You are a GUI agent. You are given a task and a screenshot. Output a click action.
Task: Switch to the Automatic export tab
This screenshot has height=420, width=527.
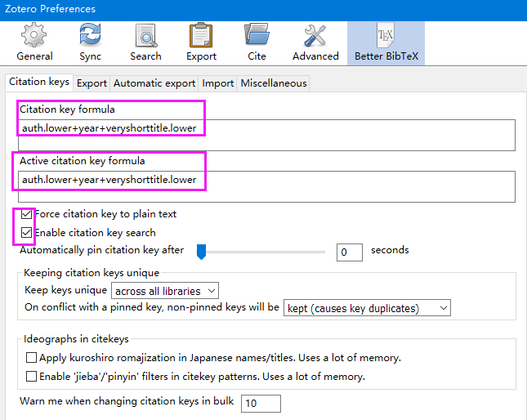[154, 83]
